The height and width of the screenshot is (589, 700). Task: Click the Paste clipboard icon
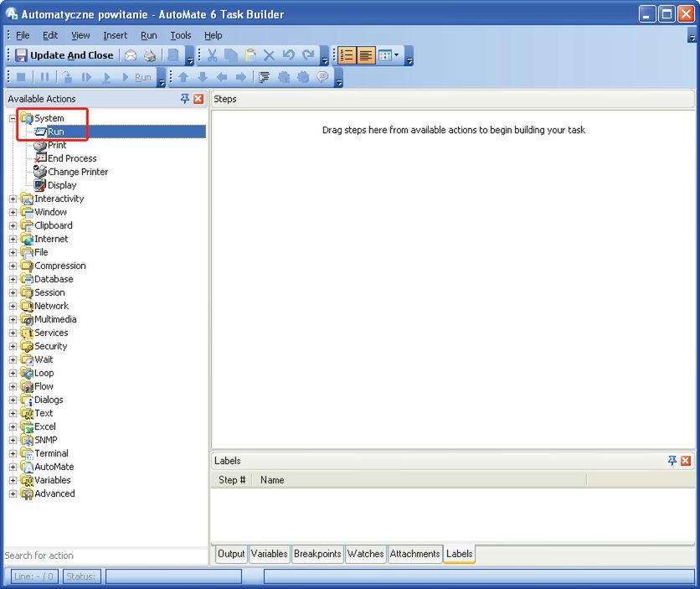[x=250, y=55]
